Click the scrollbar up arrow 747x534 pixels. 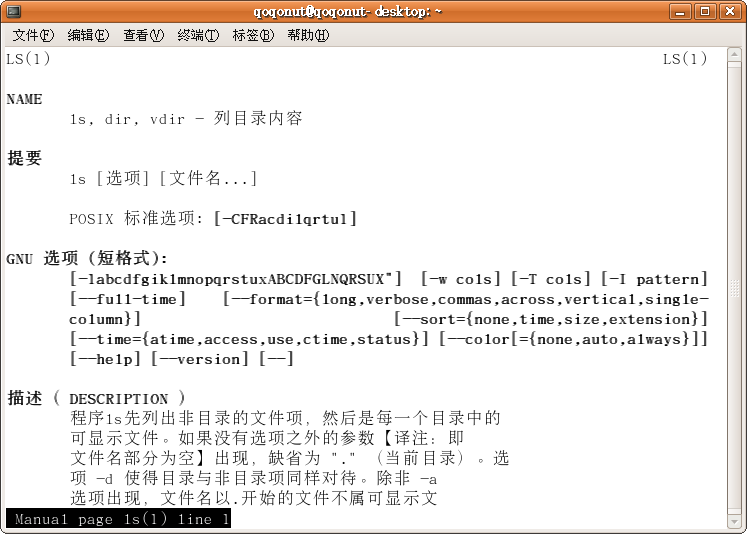[x=735, y=54]
